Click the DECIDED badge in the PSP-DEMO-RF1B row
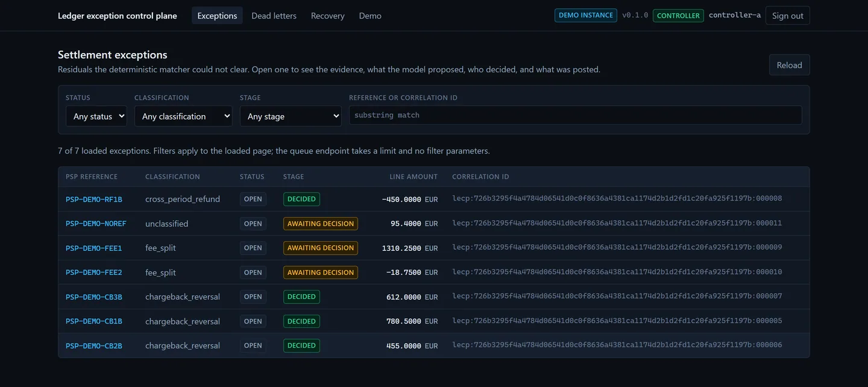Viewport: 868px width, 387px height. (301, 199)
